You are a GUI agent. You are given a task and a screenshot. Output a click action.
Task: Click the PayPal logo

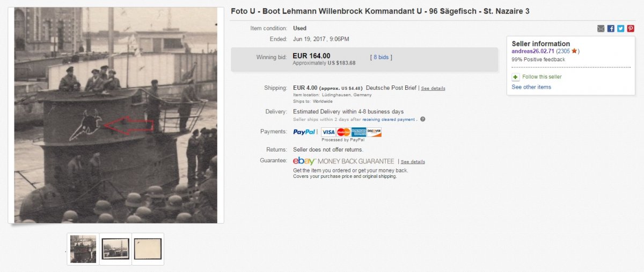pyautogui.click(x=305, y=132)
